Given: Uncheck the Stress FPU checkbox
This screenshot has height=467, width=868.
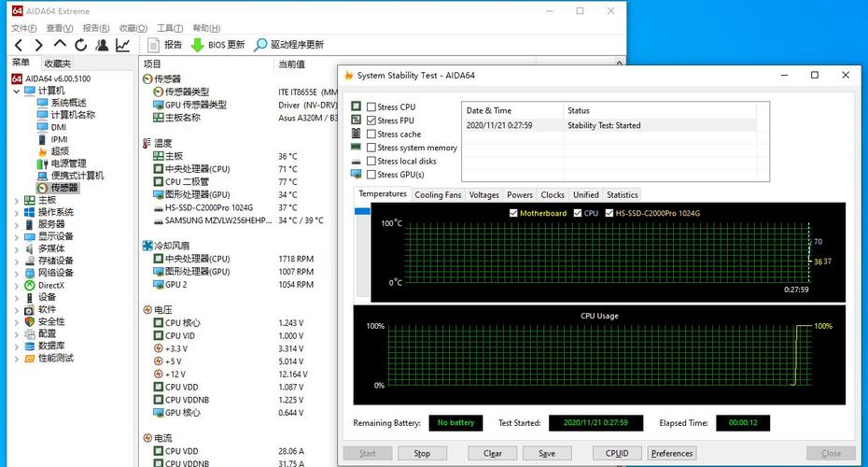Looking at the screenshot, I should [x=371, y=120].
